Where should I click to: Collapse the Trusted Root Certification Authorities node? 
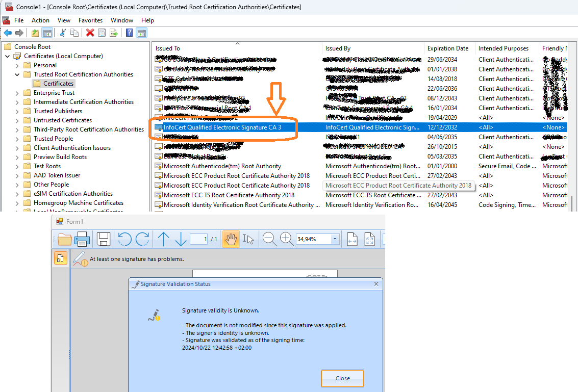[17, 74]
